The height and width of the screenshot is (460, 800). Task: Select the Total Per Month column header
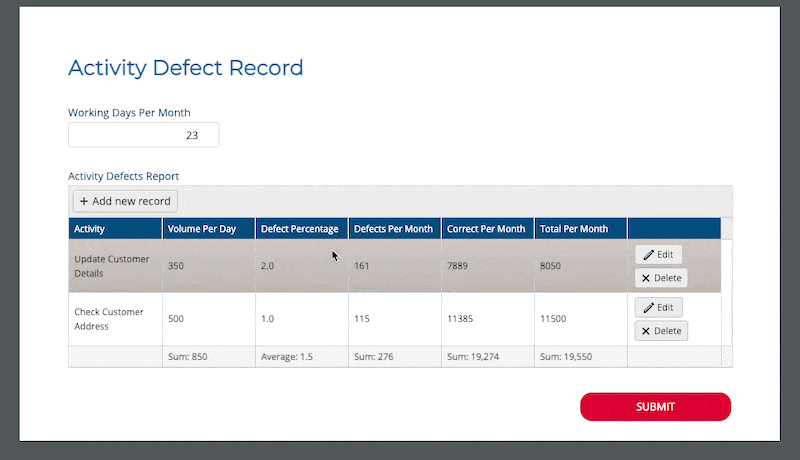[579, 229]
